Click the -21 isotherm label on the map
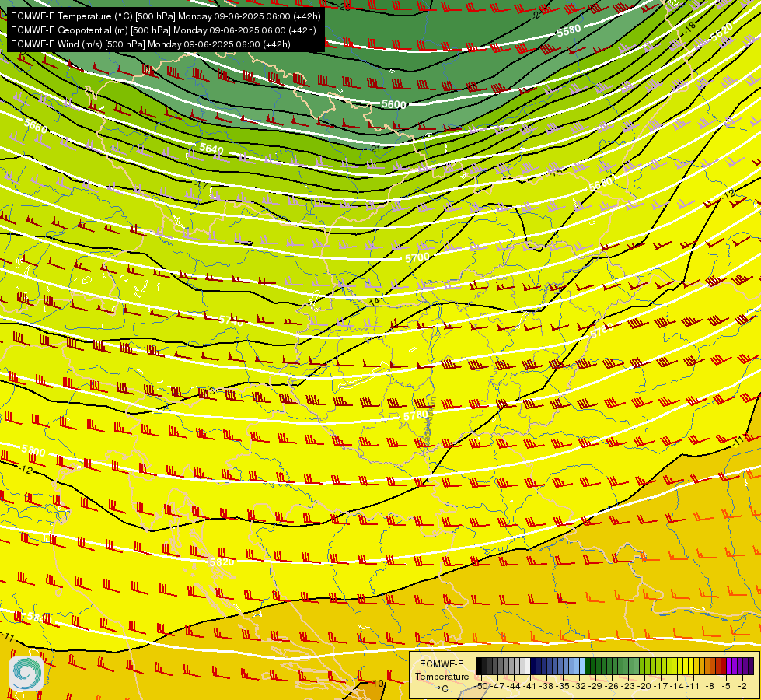 pos(375,149)
